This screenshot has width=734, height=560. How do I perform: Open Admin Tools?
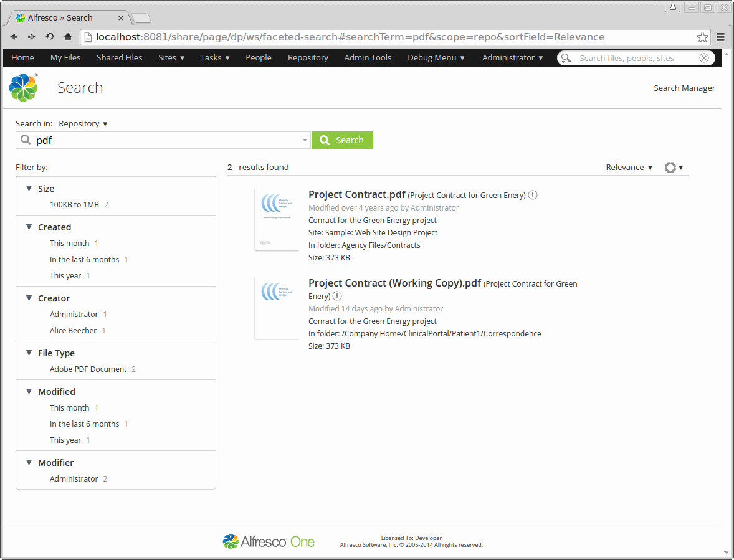(x=368, y=57)
